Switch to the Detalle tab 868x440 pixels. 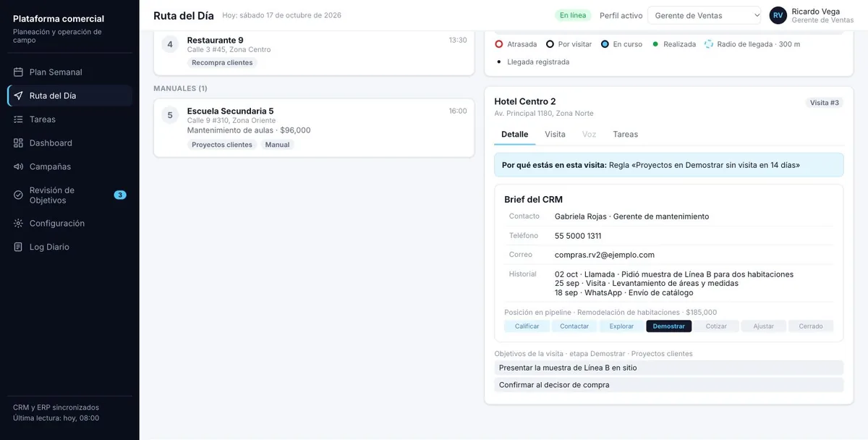515,135
